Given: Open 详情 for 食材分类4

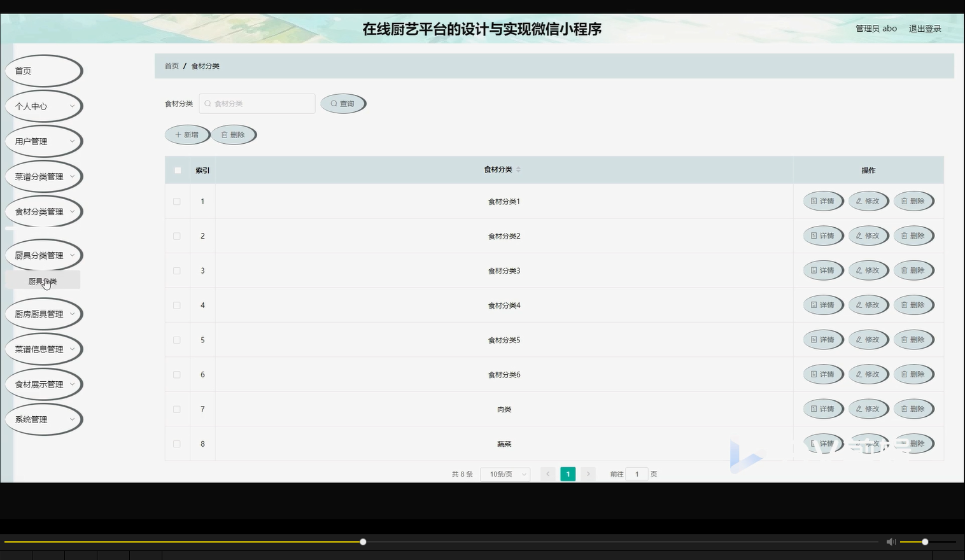Looking at the screenshot, I should click(823, 305).
